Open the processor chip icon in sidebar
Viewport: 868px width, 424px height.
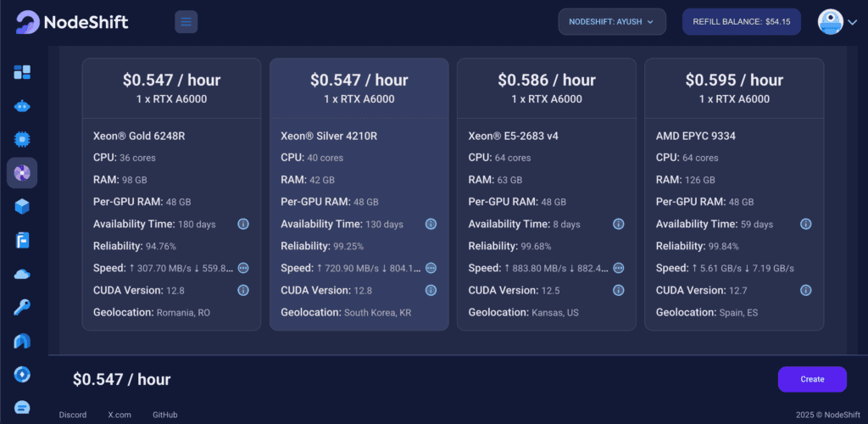point(22,139)
